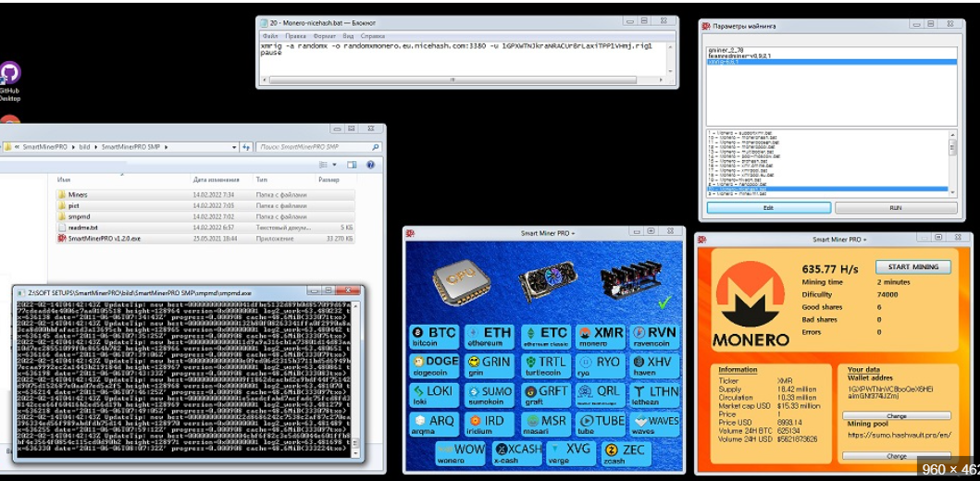Choose the TUBE coin tile

(600, 425)
